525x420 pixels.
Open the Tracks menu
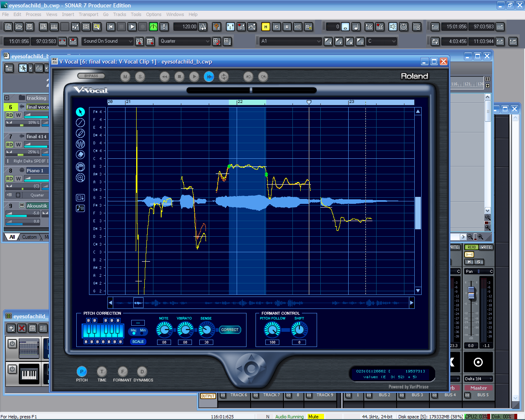point(120,14)
